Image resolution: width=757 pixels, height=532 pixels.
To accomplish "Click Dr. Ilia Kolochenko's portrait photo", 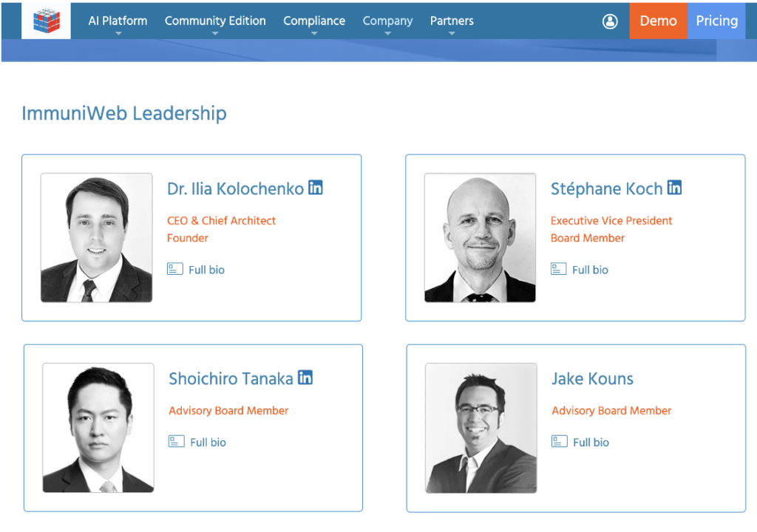I will click(97, 238).
